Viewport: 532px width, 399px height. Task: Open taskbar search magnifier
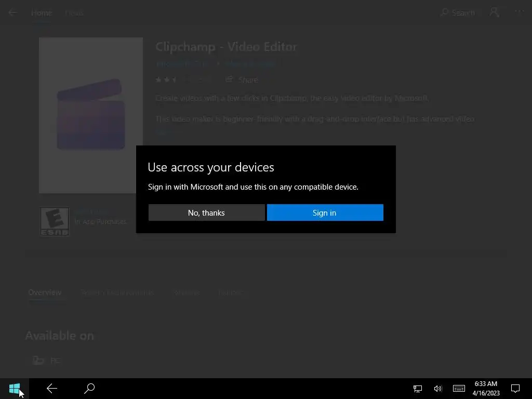pos(89,389)
